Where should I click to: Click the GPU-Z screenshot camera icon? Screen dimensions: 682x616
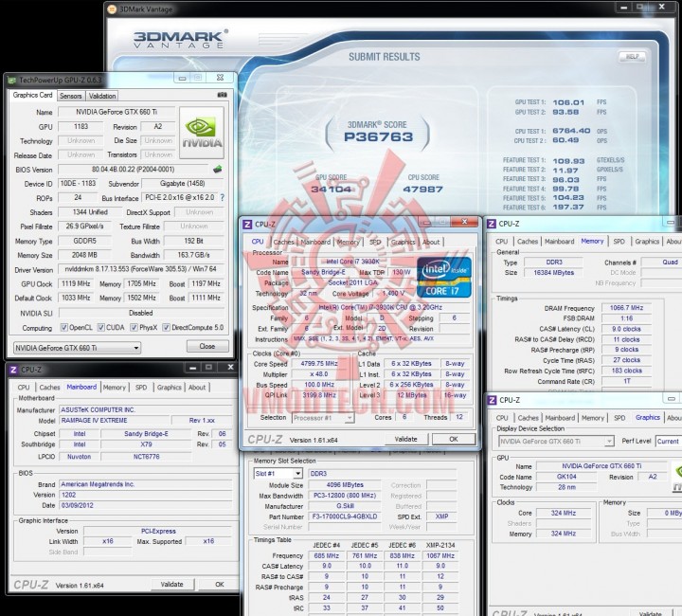pyautogui.click(x=222, y=95)
